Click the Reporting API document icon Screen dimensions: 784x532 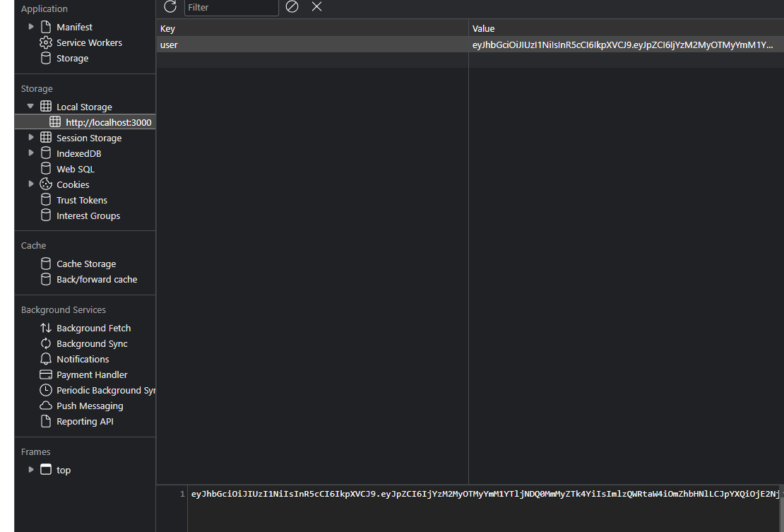(x=45, y=421)
